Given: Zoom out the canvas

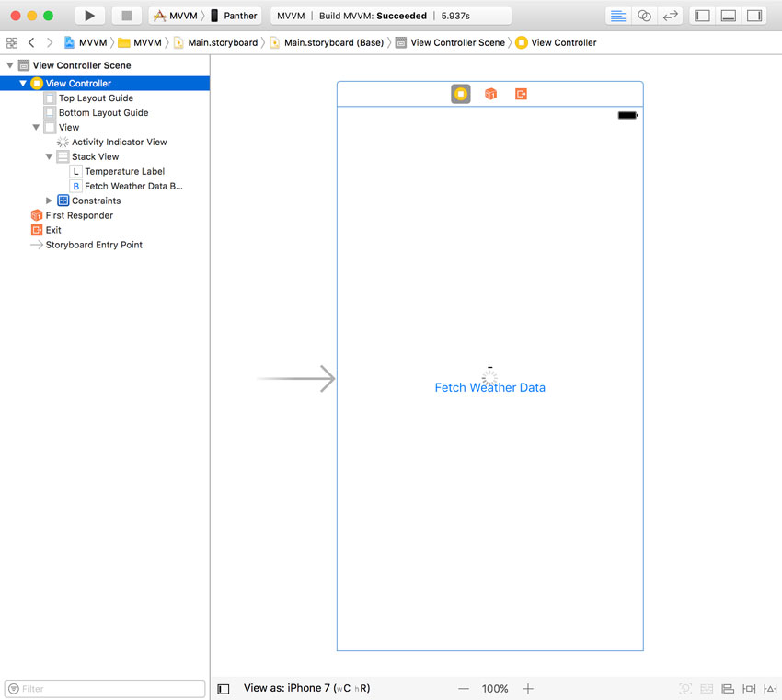Looking at the screenshot, I should [x=464, y=689].
